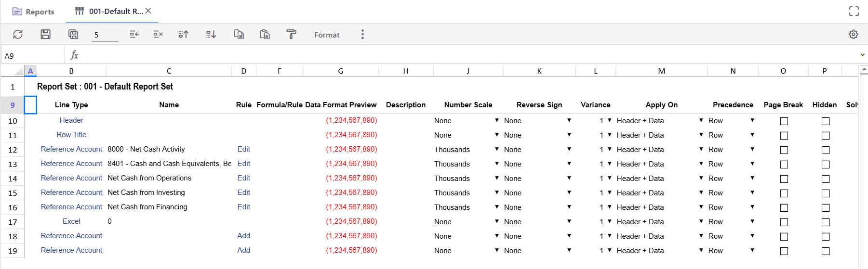Screen dimensions: 868x269
Task: Move the row down with the down arrow icon
Action: click(x=211, y=34)
